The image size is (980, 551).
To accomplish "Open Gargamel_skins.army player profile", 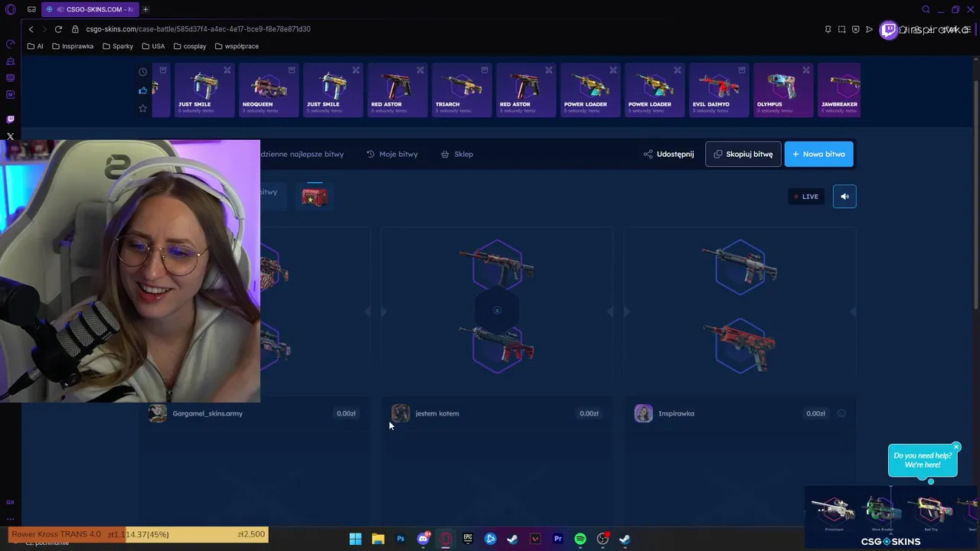I will 207,413.
